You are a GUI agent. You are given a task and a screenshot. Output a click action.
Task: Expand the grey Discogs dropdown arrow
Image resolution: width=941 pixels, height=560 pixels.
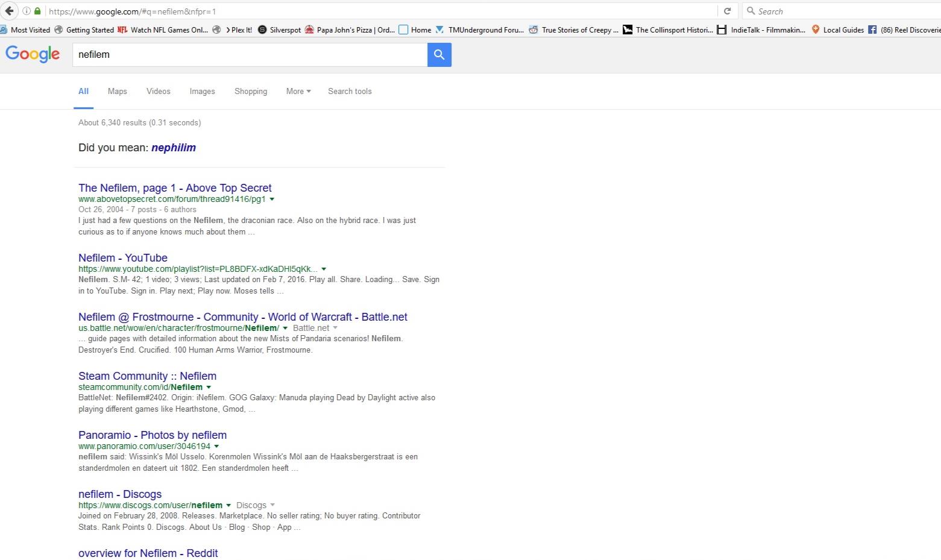(272, 505)
